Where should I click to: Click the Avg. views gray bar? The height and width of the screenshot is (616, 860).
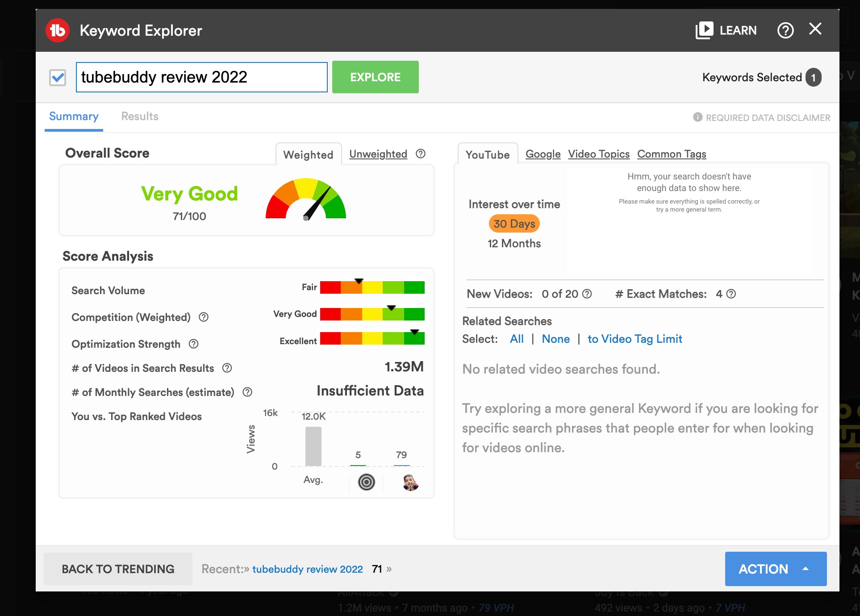click(x=313, y=446)
